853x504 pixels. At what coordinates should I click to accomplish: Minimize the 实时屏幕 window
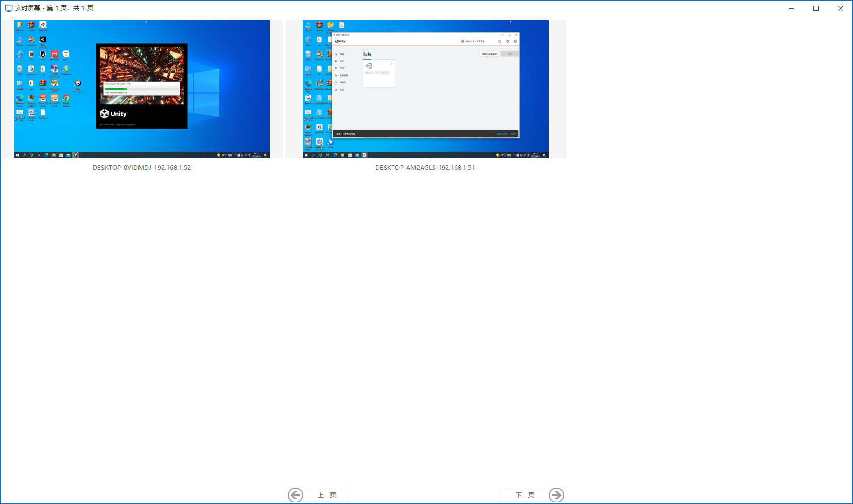tap(791, 8)
